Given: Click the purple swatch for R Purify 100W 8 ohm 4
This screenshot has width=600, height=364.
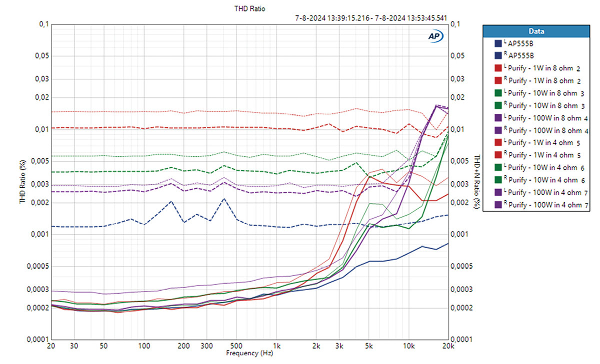Looking at the screenshot, I should pos(497,130).
